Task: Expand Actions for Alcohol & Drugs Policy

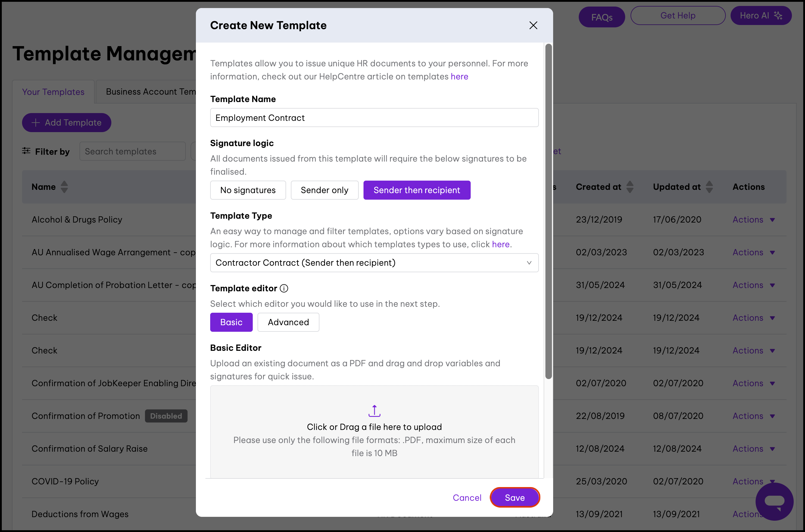Action: 753,220
